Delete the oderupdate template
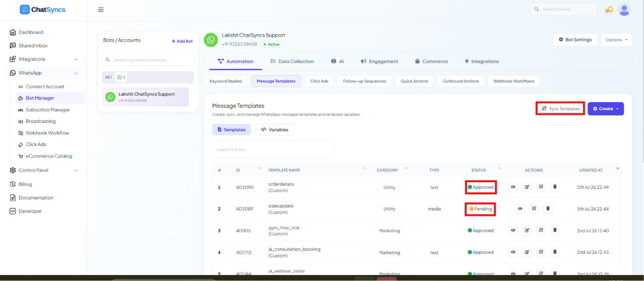 point(548,208)
